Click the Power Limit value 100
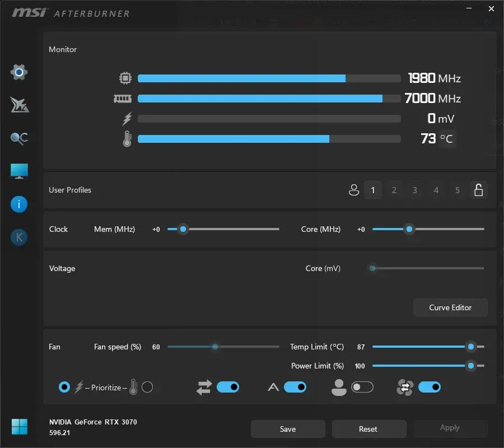 [x=360, y=366]
